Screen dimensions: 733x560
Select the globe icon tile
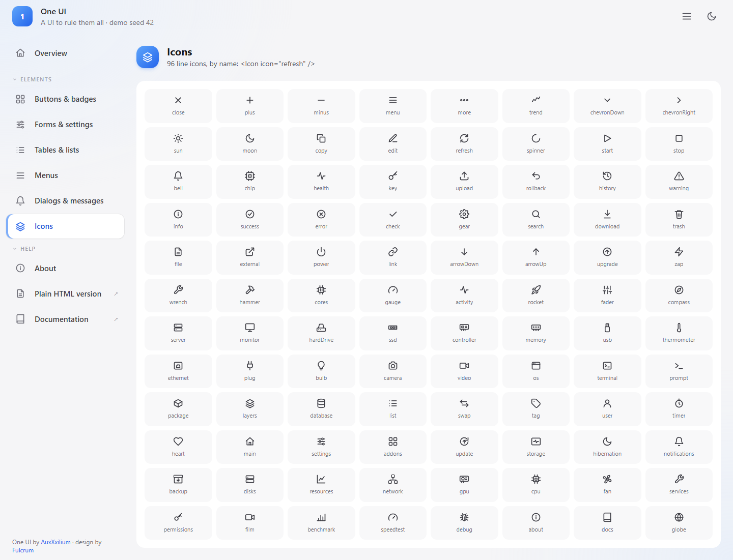click(x=679, y=523)
